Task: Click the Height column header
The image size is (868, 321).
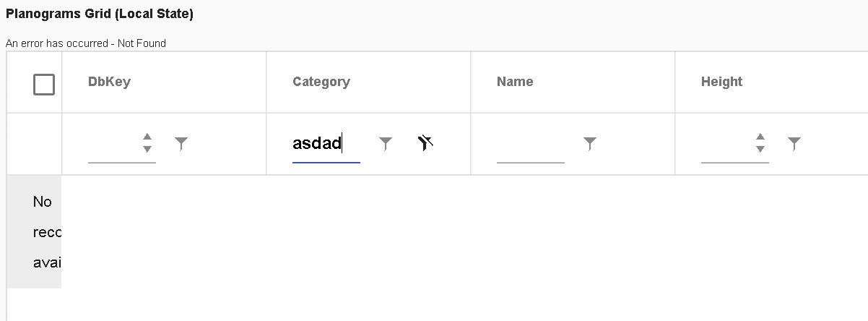Action: [721, 82]
